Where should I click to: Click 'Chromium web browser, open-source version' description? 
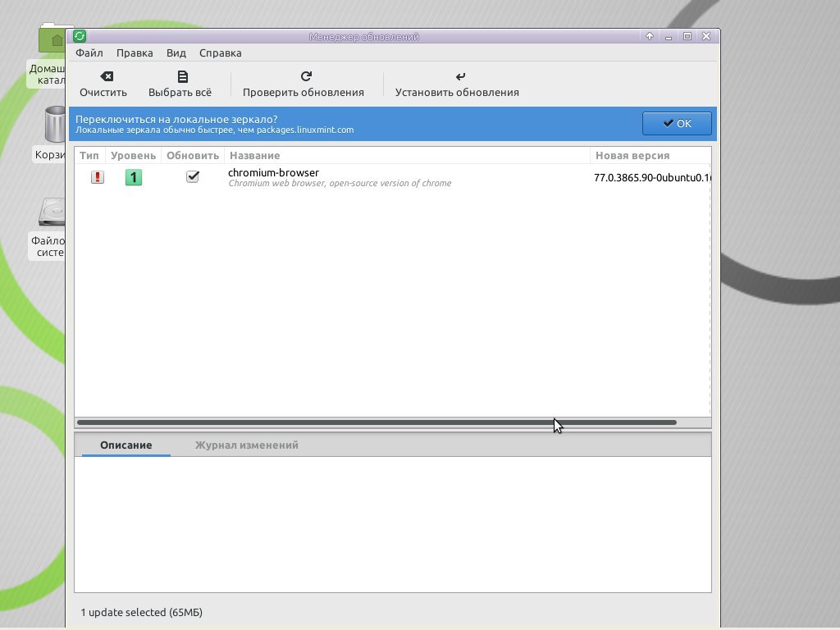click(x=340, y=183)
